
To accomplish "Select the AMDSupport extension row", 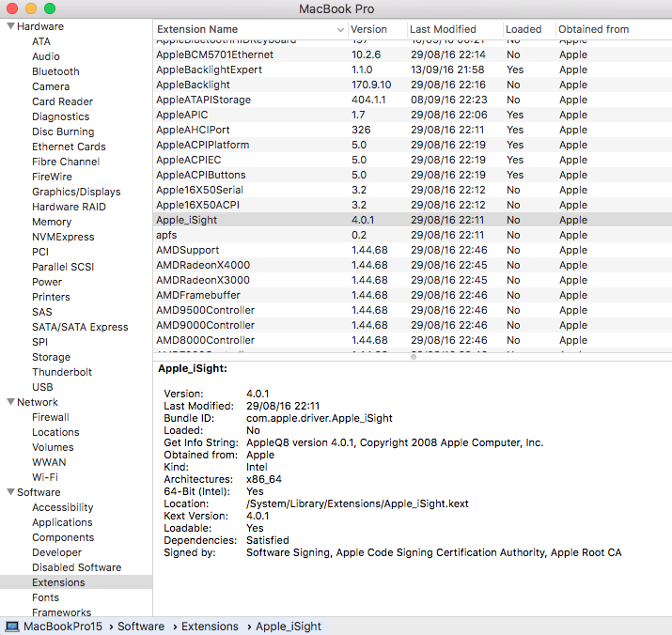I will 413,250.
